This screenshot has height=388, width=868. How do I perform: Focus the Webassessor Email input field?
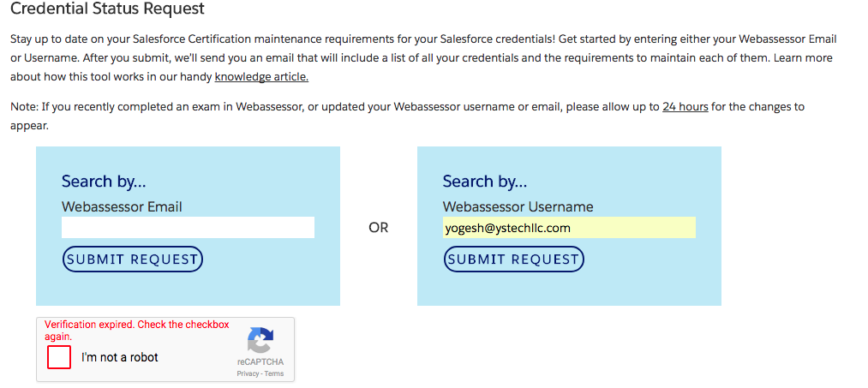[188, 227]
